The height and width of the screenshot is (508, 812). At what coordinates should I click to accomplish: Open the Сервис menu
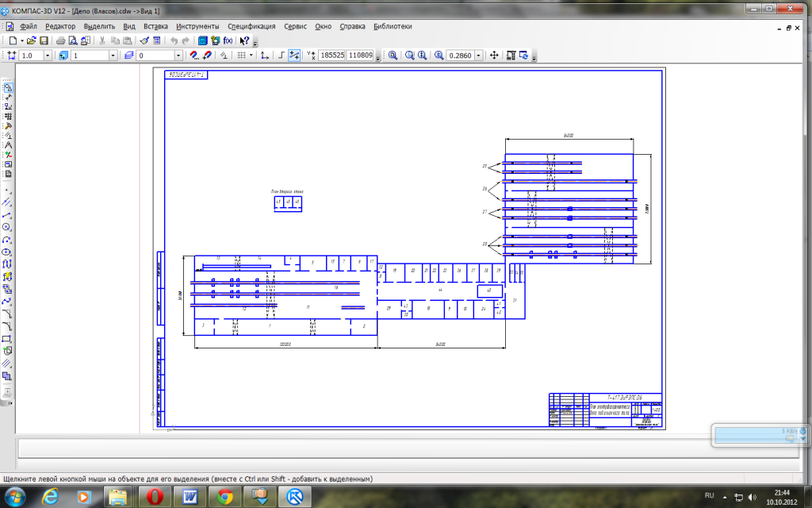click(x=295, y=26)
